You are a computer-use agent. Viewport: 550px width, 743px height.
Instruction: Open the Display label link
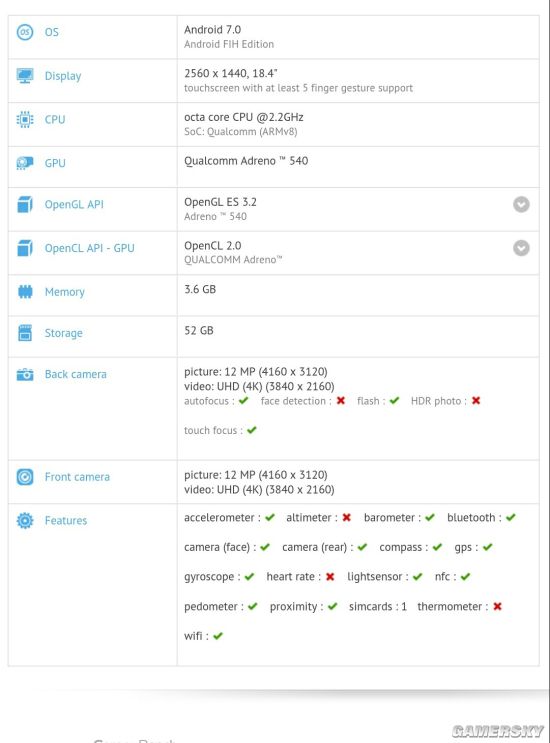(x=63, y=76)
